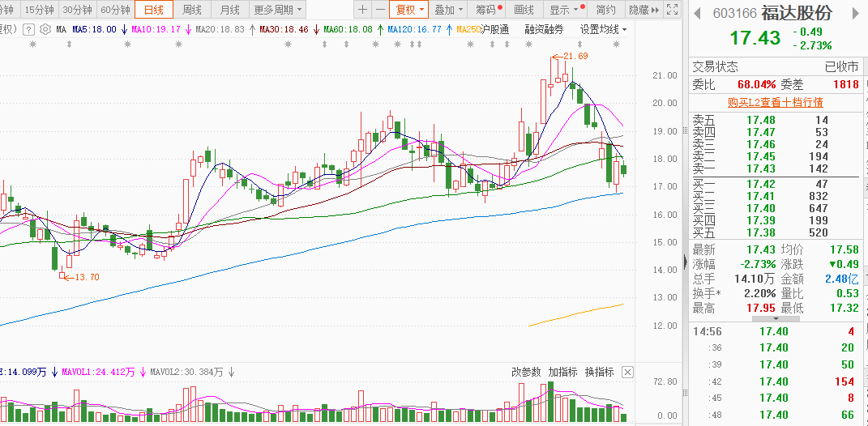Open the 叠加 overlay dropdown
Screen dimensions: 868x426
(448, 10)
